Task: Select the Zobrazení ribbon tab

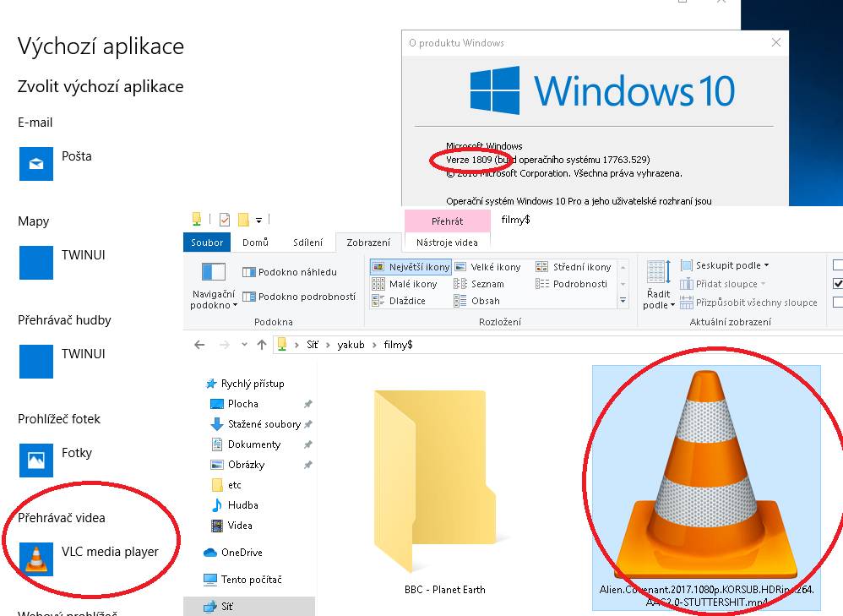Action: (x=368, y=243)
